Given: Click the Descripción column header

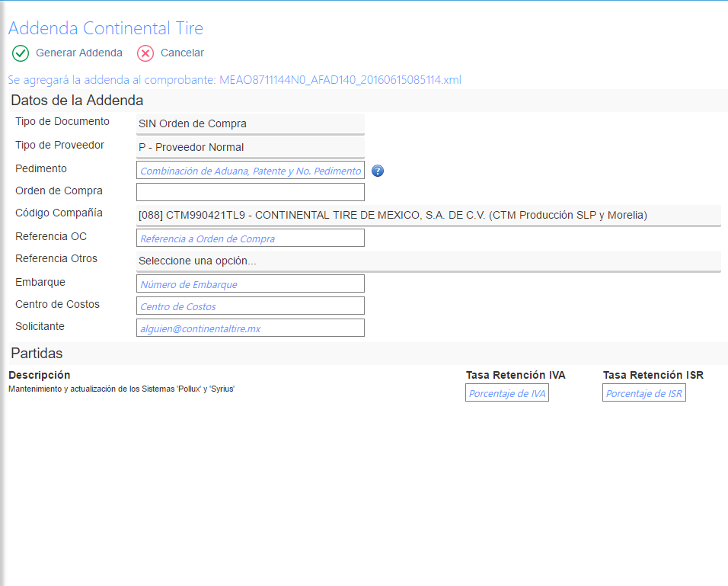Looking at the screenshot, I should point(40,375).
